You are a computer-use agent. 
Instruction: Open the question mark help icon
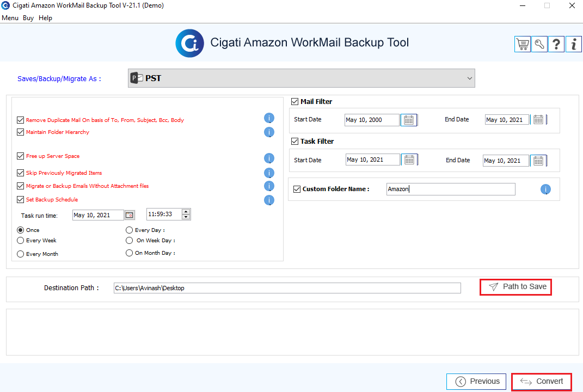[556, 44]
